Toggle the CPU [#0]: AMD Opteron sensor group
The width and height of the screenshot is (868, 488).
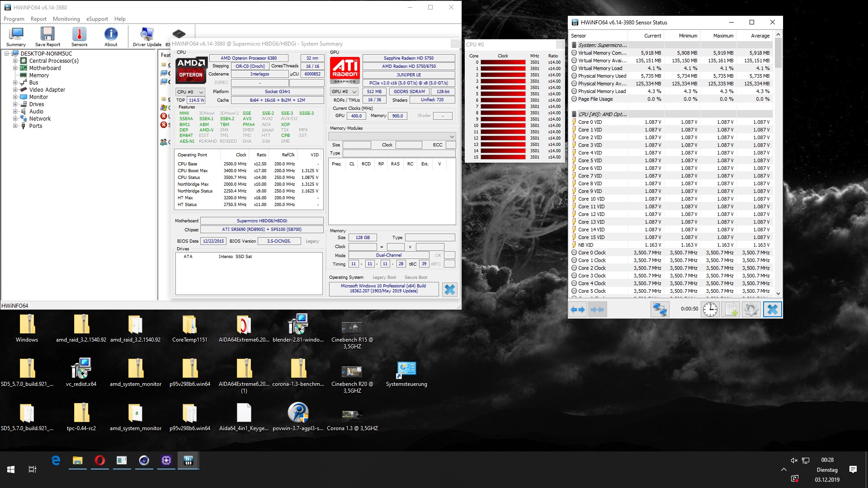coord(602,114)
